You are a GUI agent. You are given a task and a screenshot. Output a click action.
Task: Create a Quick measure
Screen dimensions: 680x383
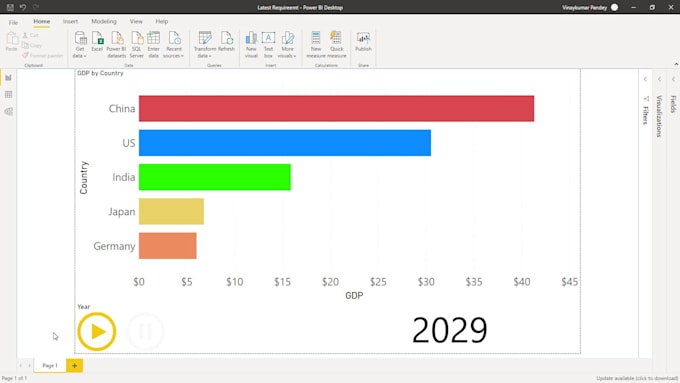coord(337,44)
